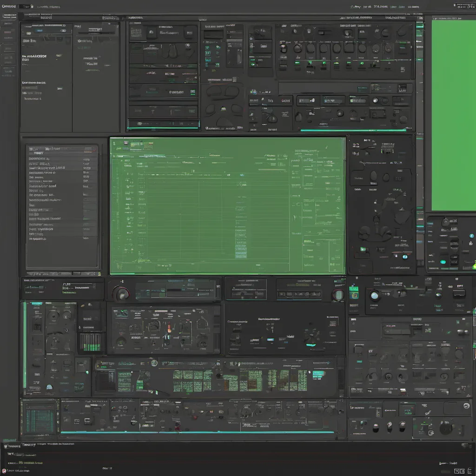Toggle the red indicator in the lower mixer module
Viewport: 476px width, 476px height.
coord(169,328)
